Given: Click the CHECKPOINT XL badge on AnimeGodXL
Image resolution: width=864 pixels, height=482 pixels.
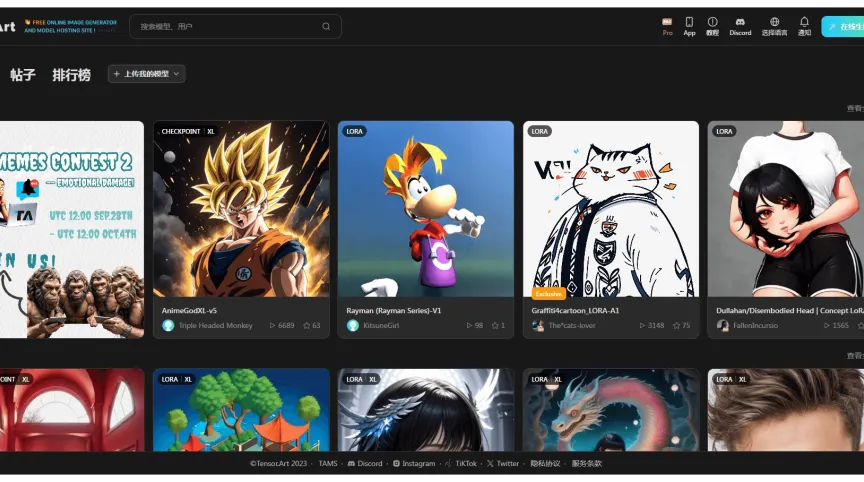Looking at the screenshot, I should coord(188,131).
